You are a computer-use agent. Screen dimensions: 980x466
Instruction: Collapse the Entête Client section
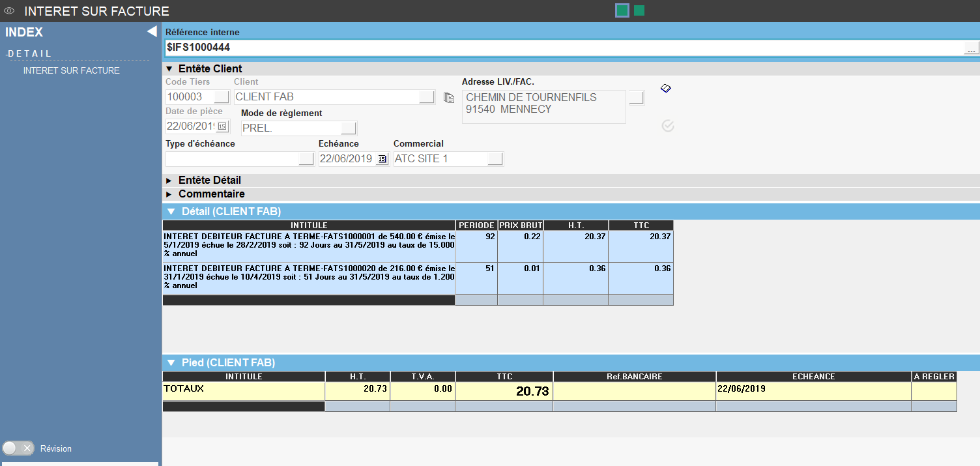point(169,69)
